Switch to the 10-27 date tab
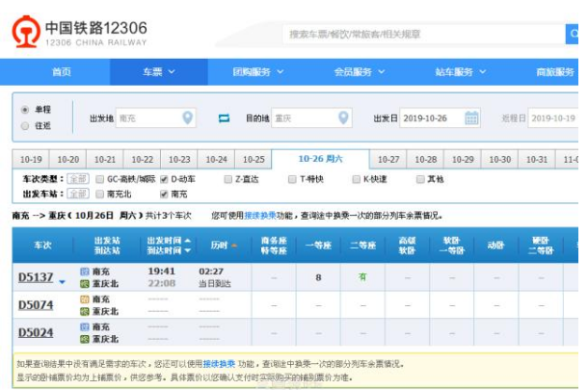This screenshot has height=390, width=588. 388,160
